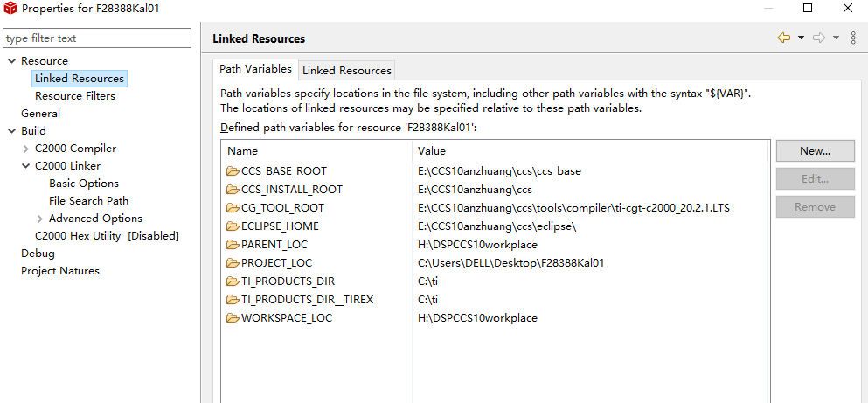Select the Path Variables tab
The image size is (868, 403).
255,69
